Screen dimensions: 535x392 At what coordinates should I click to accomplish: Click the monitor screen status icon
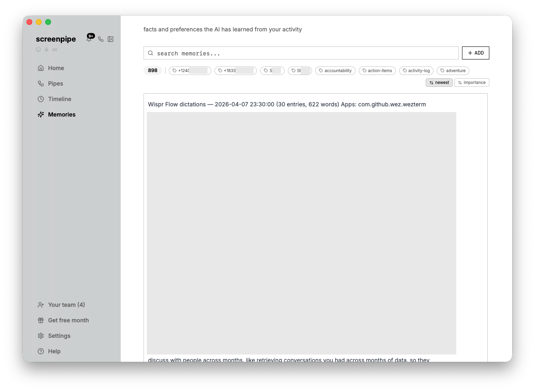click(x=38, y=50)
